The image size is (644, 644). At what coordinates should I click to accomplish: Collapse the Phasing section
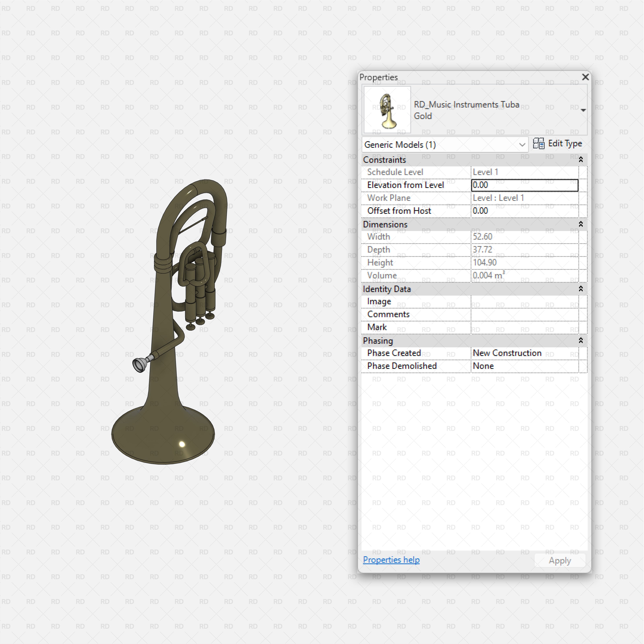point(581,341)
